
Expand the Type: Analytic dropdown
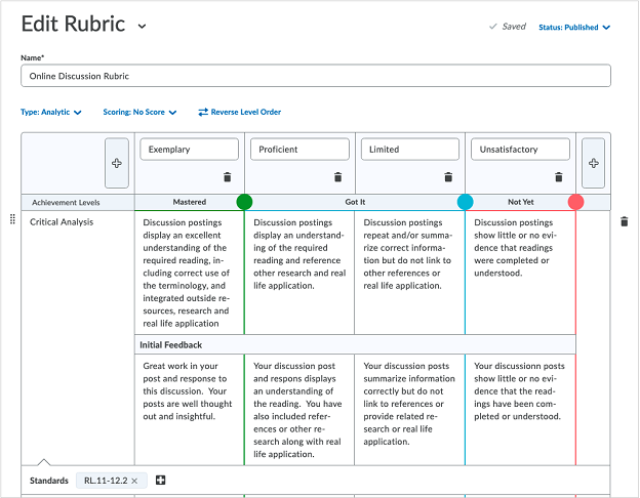point(51,112)
